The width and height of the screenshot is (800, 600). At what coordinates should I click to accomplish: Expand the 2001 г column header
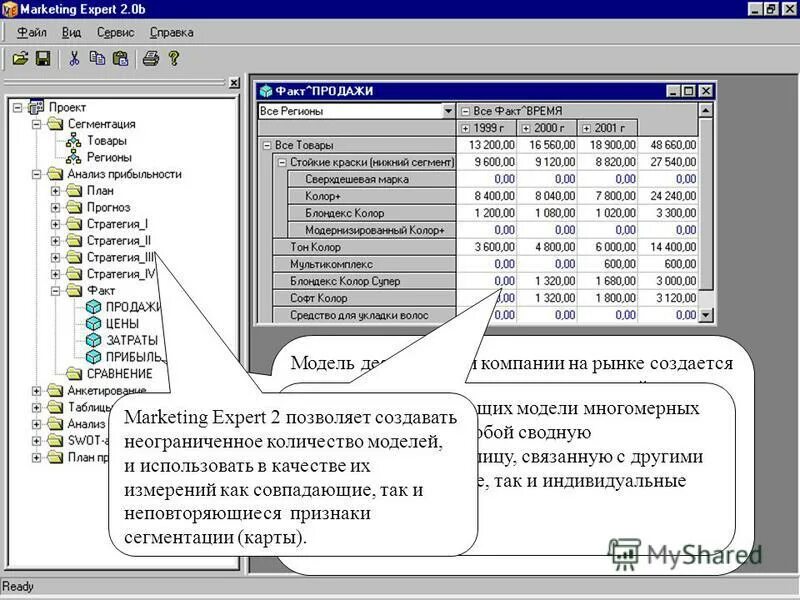(587, 128)
